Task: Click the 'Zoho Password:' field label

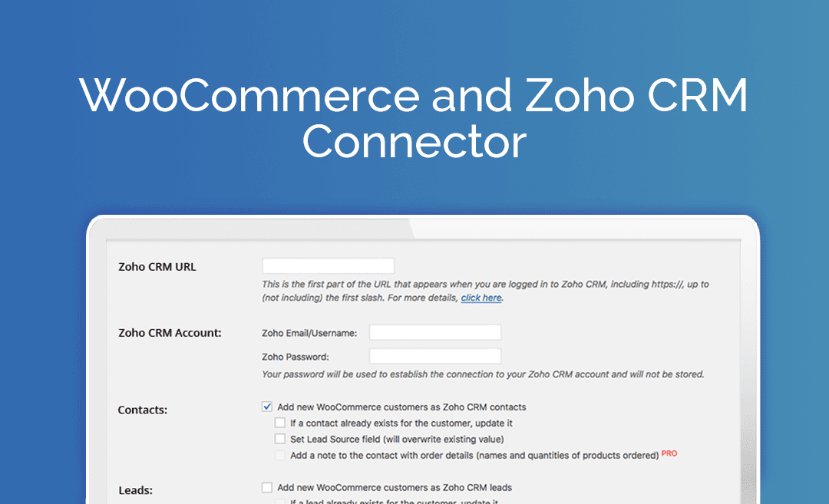Action: click(296, 357)
